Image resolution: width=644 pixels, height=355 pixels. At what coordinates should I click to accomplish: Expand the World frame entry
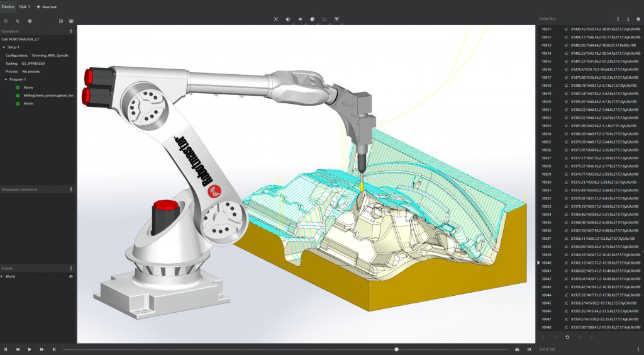pyautogui.click(x=2, y=276)
